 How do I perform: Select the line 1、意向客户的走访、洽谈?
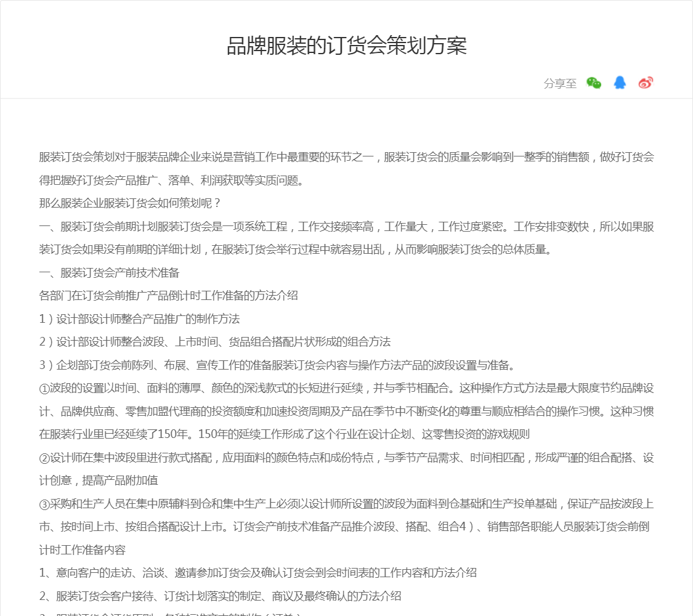coord(258,573)
